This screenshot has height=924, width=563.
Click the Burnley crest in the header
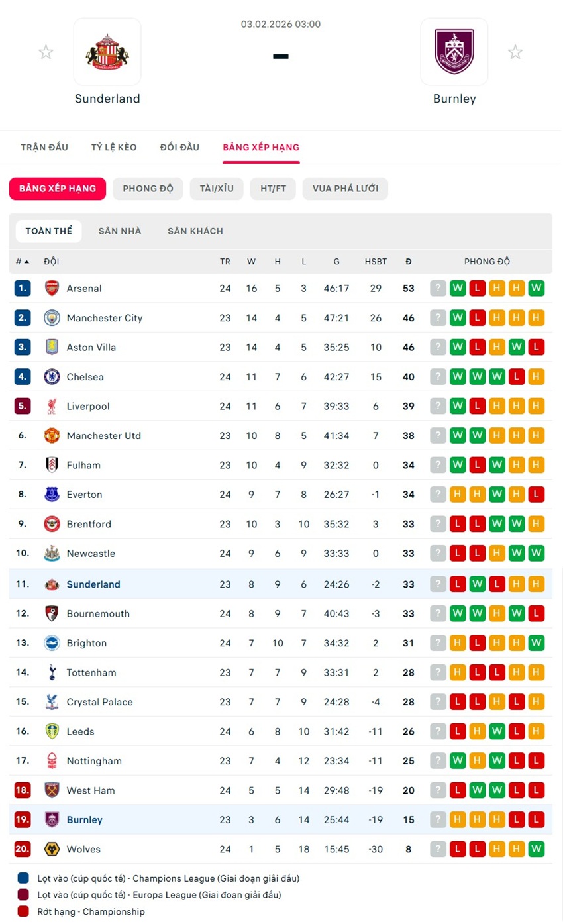coord(454,52)
